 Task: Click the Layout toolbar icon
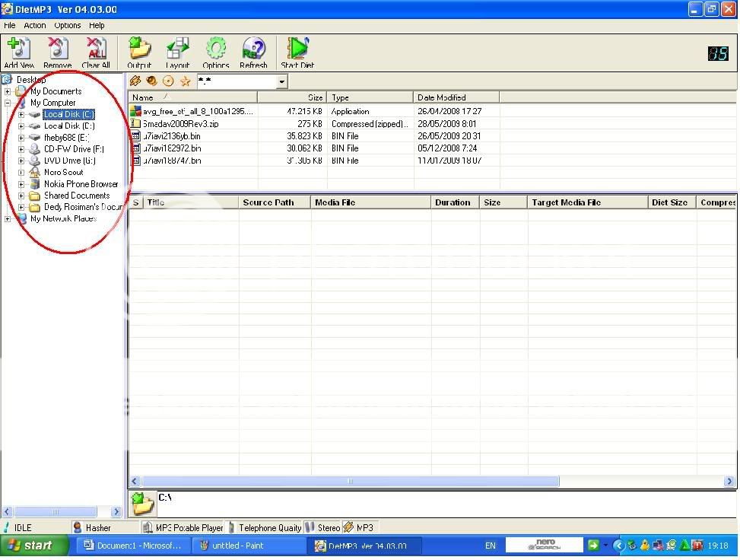(177, 50)
